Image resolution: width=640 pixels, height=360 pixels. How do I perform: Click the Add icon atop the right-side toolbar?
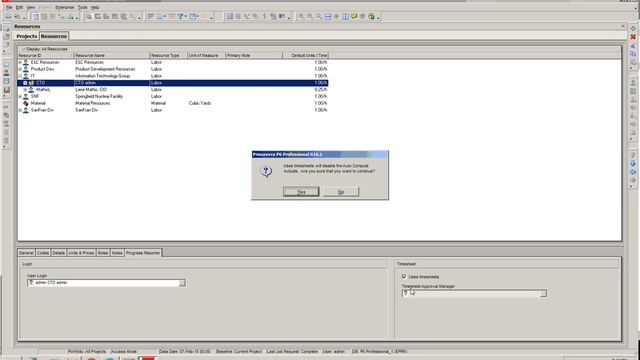click(x=633, y=29)
